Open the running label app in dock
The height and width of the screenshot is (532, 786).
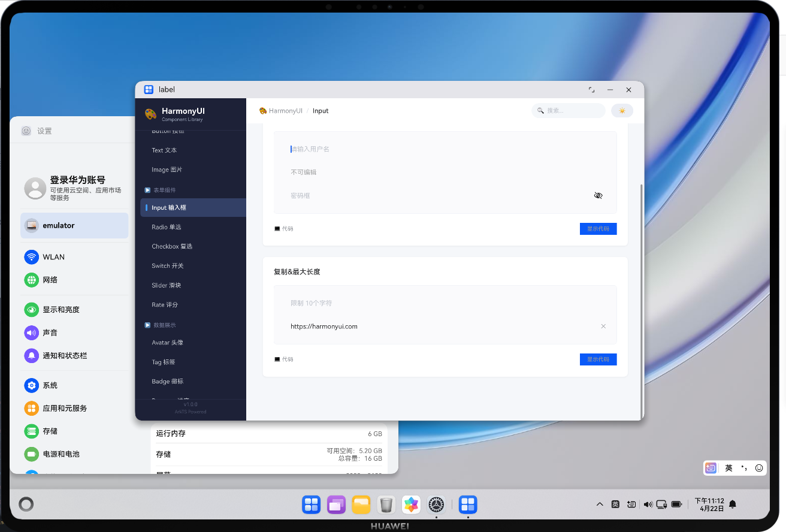468,504
